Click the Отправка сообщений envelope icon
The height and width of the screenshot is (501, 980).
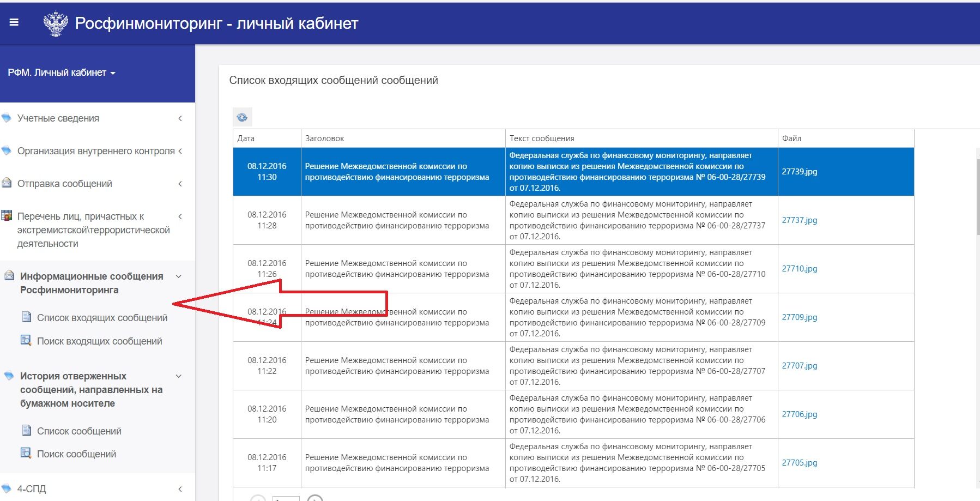(7, 183)
